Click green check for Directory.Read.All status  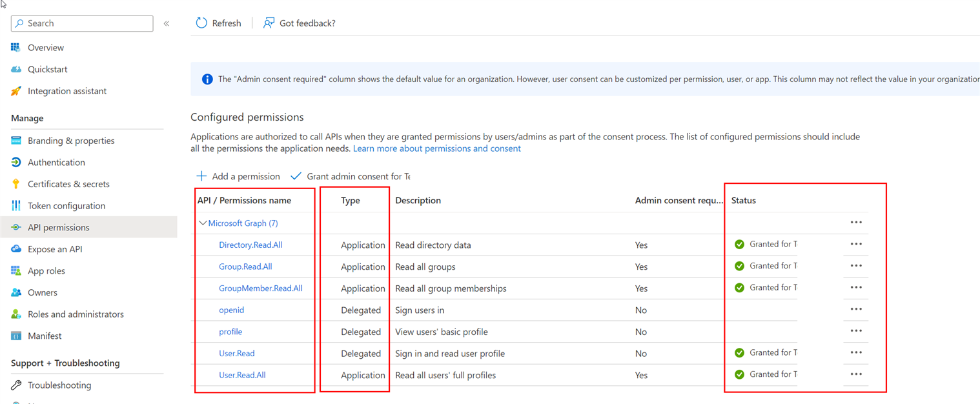click(x=739, y=245)
